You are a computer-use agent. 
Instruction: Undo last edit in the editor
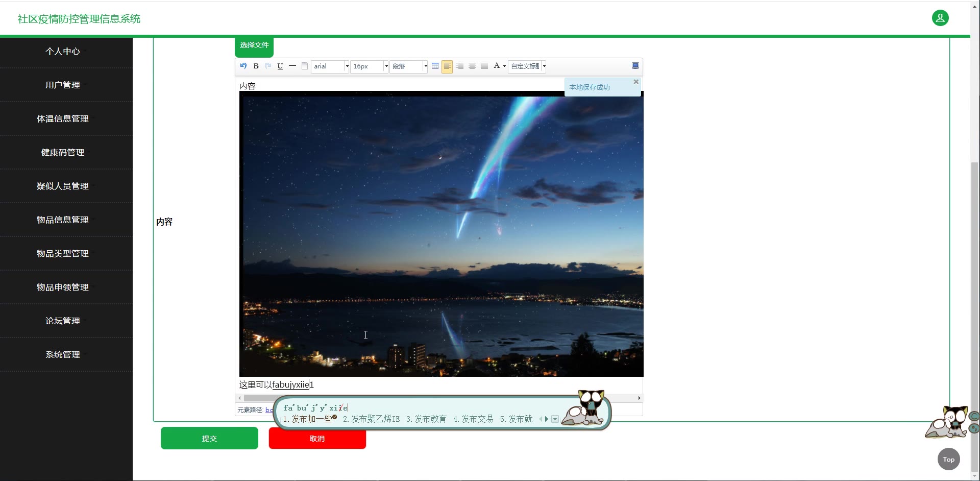(243, 66)
